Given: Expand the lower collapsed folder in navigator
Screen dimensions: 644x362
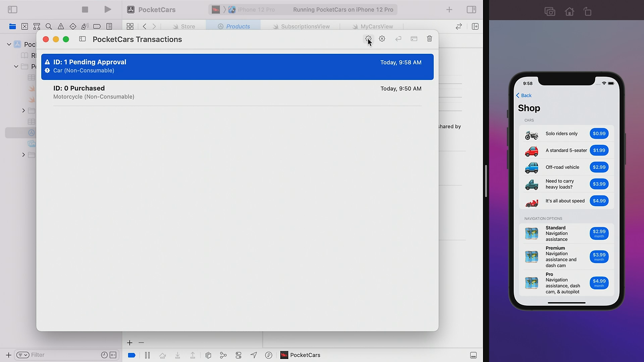Looking at the screenshot, I should click(23, 155).
